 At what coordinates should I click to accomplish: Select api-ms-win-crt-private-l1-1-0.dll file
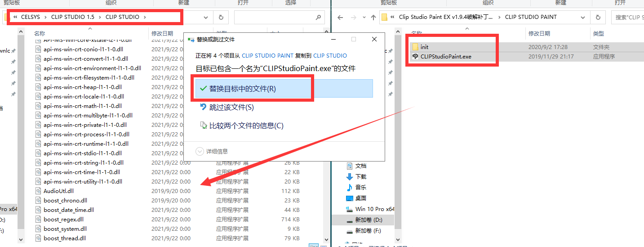pyautogui.click(x=85, y=125)
